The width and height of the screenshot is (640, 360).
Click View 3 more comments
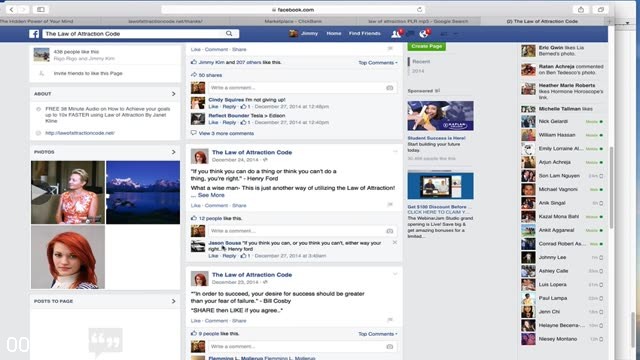click(x=226, y=133)
